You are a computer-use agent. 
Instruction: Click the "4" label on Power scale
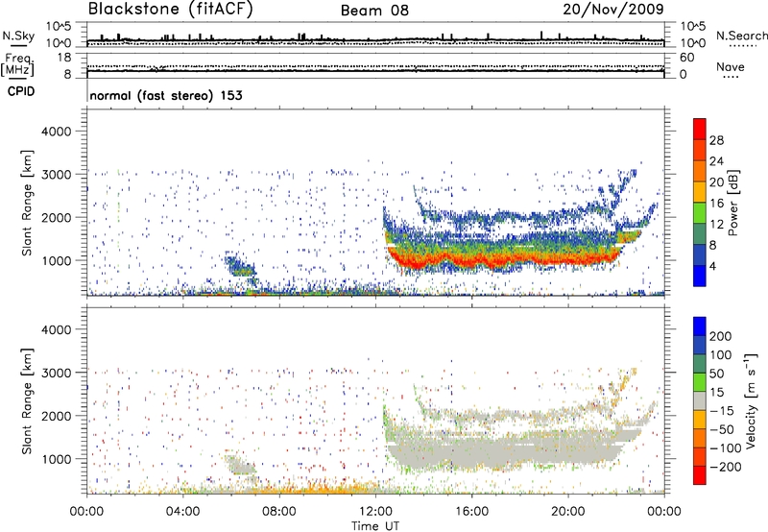(712, 266)
